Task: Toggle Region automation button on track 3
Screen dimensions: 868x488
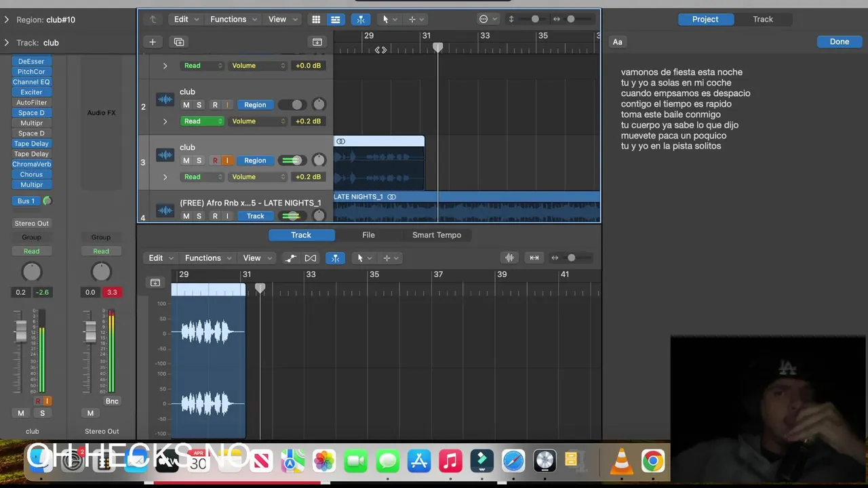Action: coord(255,161)
